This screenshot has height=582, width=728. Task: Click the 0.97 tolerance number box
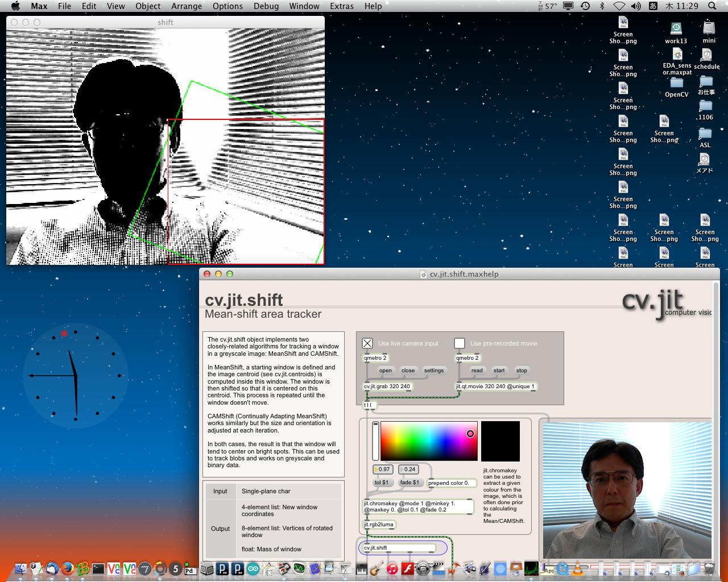[x=384, y=469]
